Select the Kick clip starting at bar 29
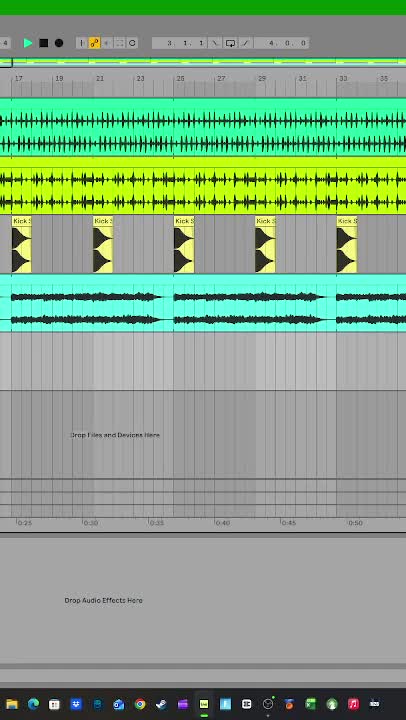 coord(265,244)
